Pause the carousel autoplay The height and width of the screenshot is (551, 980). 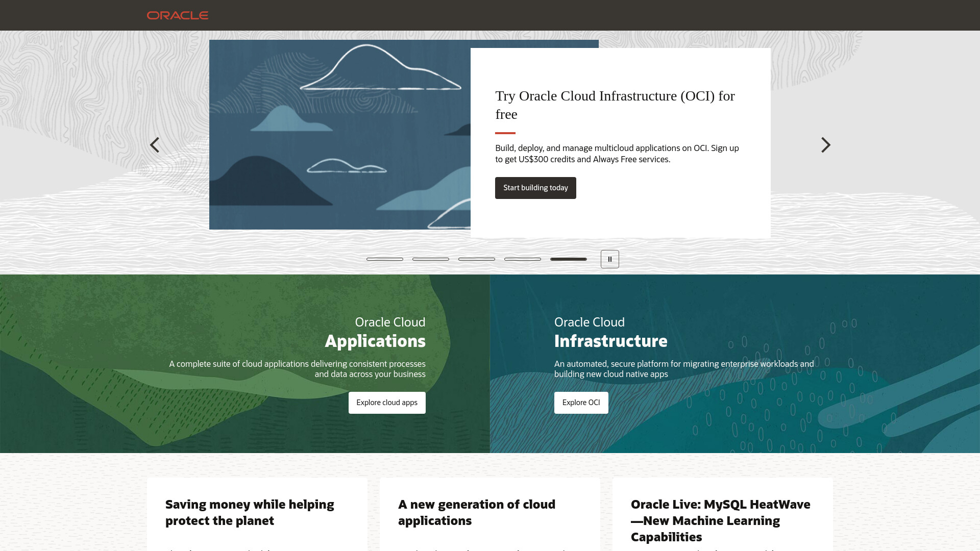click(x=609, y=259)
